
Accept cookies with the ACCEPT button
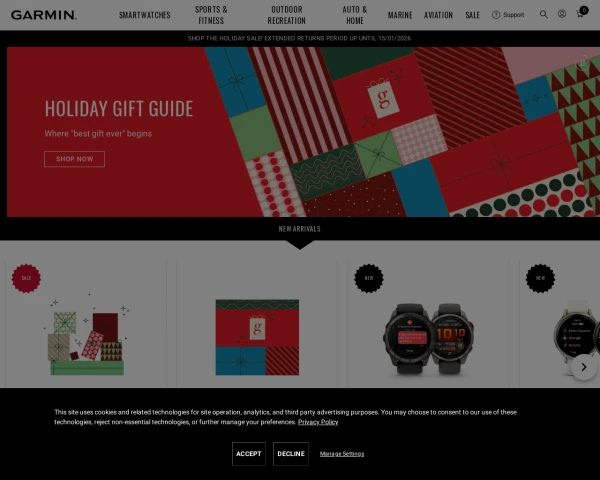(x=249, y=454)
